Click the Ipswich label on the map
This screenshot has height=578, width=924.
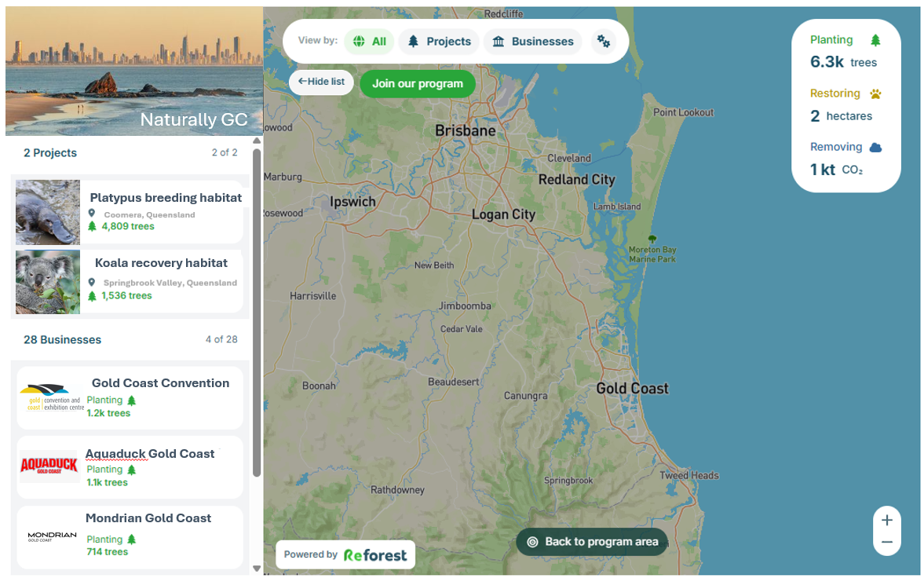352,202
